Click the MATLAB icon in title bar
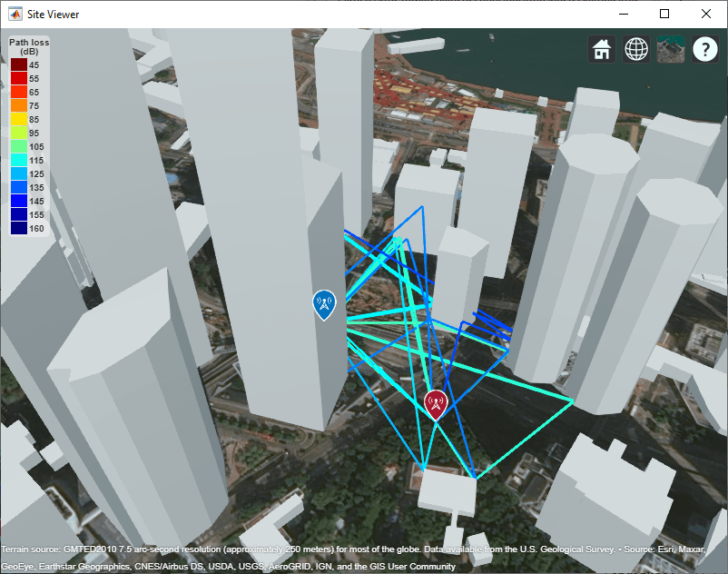 tap(15, 14)
